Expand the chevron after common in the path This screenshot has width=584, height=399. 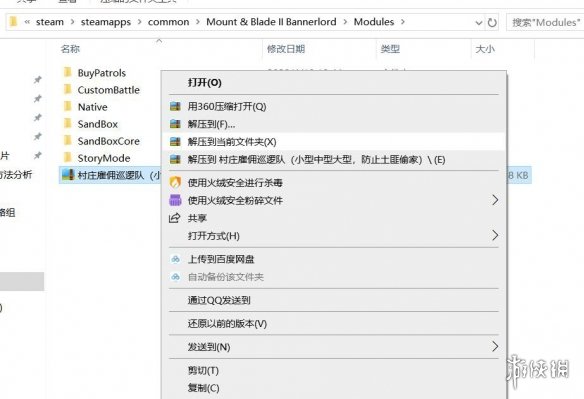(x=197, y=22)
